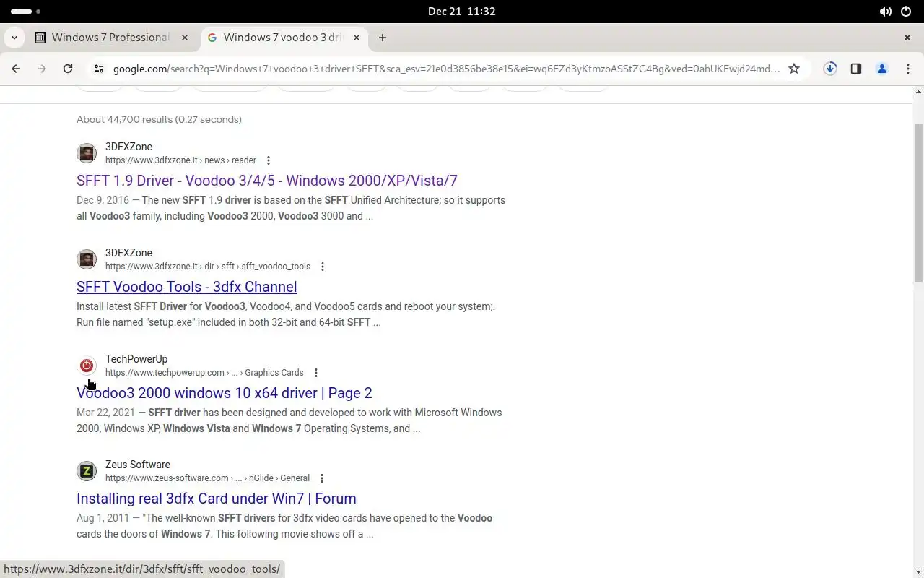Open more options for the SFFT Voodoo Tools result

click(x=323, y=267)
